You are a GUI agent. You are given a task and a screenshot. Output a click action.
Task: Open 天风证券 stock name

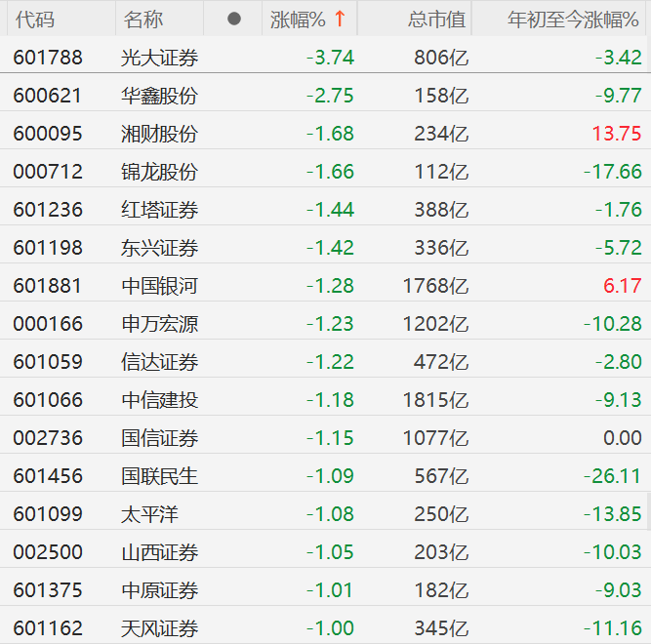(159, 628)
